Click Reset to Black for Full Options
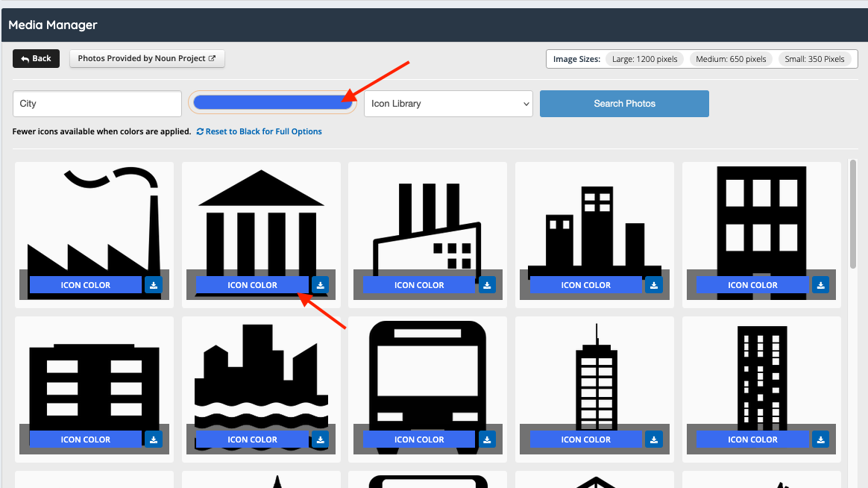This screenshot has height=488, width=868. (259, 131)
